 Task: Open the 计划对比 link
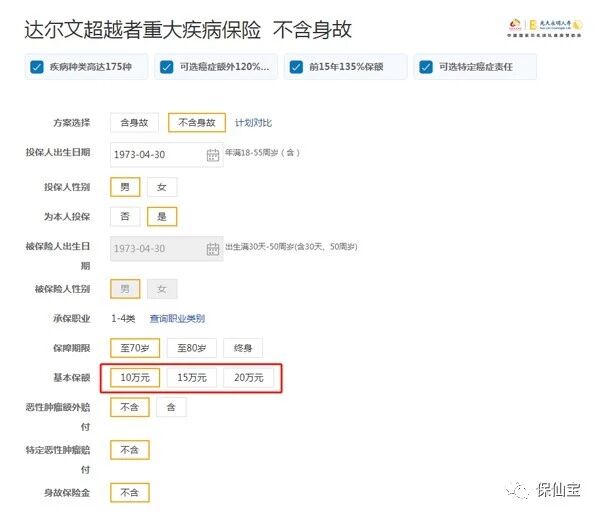coord(253,123)
